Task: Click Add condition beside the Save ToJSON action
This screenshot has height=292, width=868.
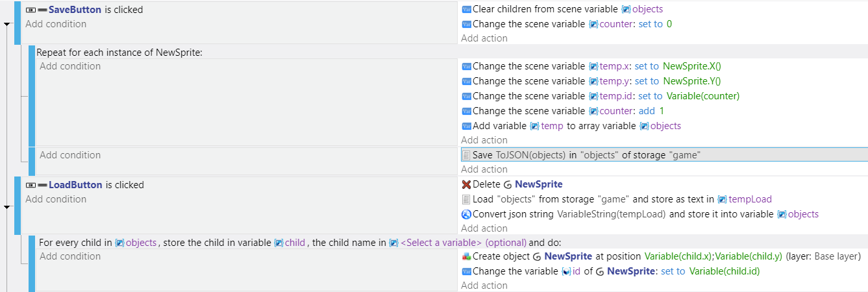Action: [70, 155]
